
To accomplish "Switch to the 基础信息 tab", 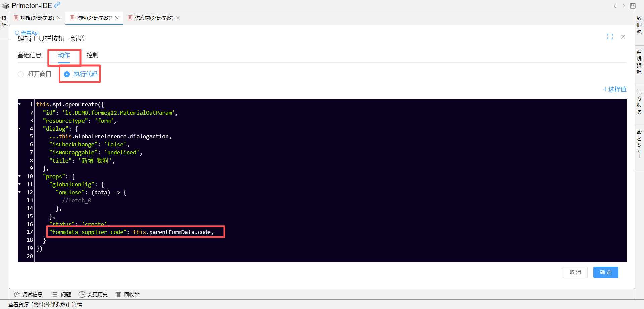I will (x=30, y=55).
